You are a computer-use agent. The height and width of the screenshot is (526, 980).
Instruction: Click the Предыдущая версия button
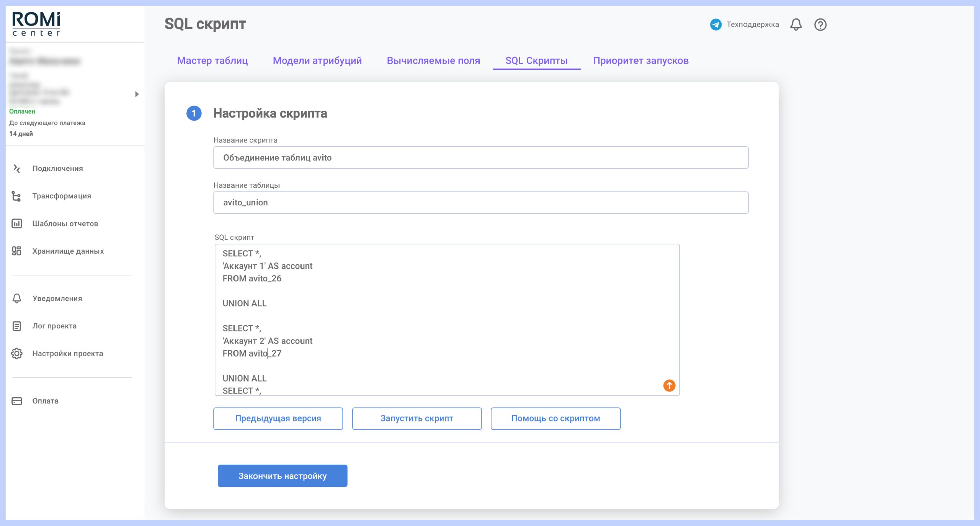[x=278, y=418]
